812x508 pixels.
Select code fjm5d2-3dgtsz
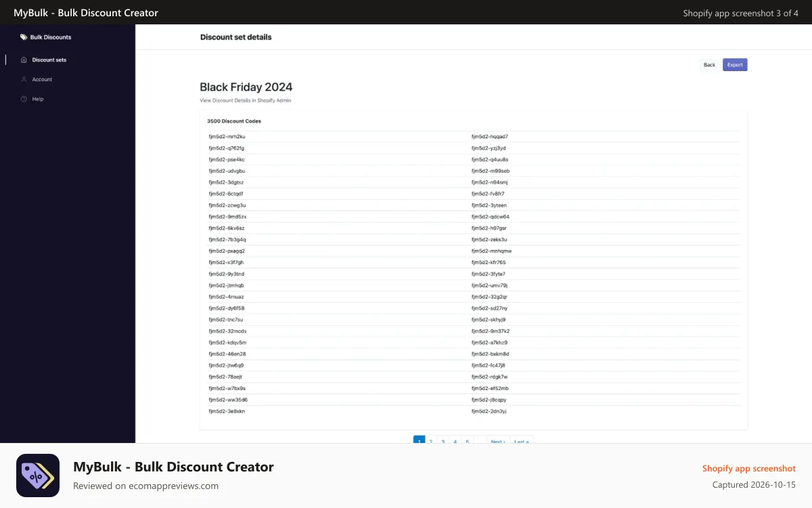click(x=226, y=182)
